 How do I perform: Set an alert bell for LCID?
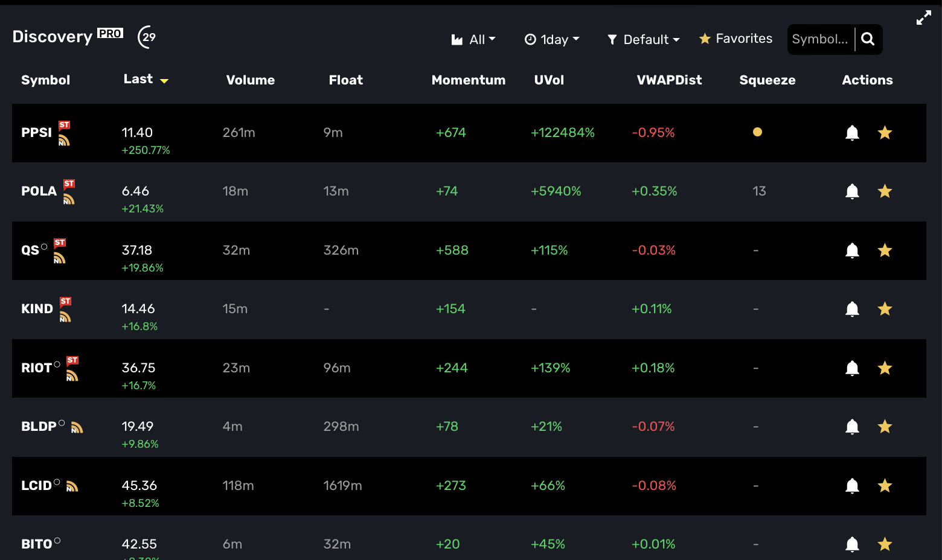pos(852,486)
